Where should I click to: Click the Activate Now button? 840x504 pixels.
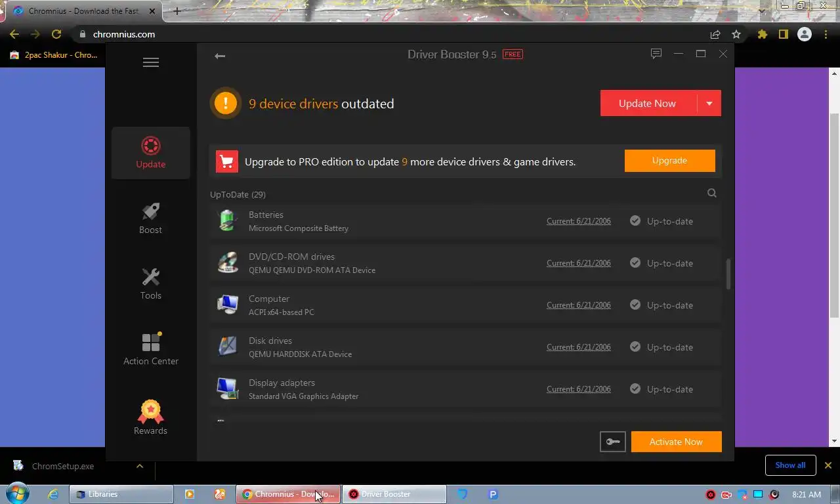click(x=677, y=442)
